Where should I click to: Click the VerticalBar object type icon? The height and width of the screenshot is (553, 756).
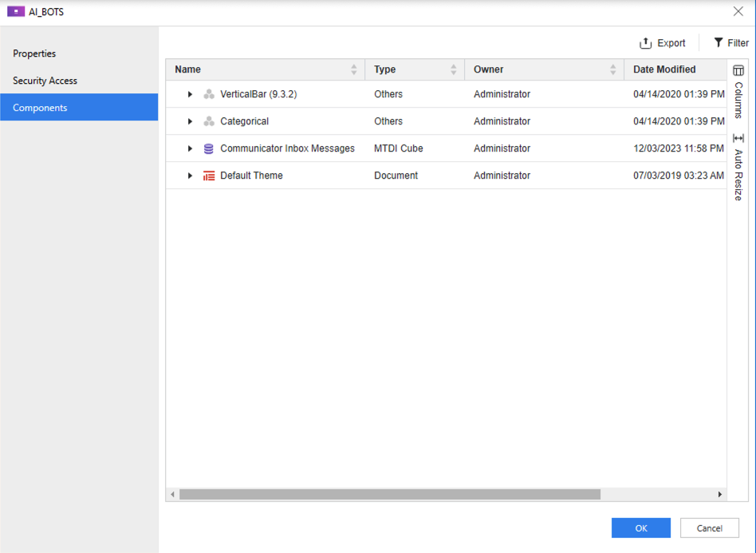pyautogui.click(x=209, y=94)
